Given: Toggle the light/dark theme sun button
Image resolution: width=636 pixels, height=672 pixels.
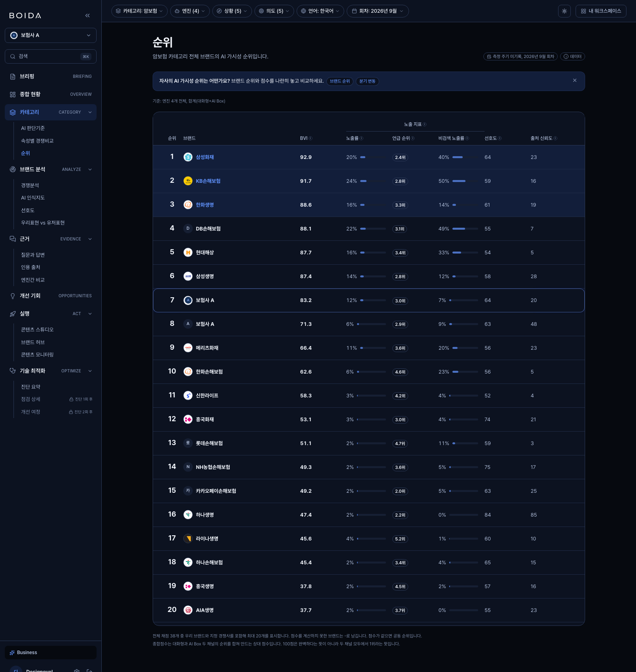Looking at the screenshot, I should (x=564, y=11).
